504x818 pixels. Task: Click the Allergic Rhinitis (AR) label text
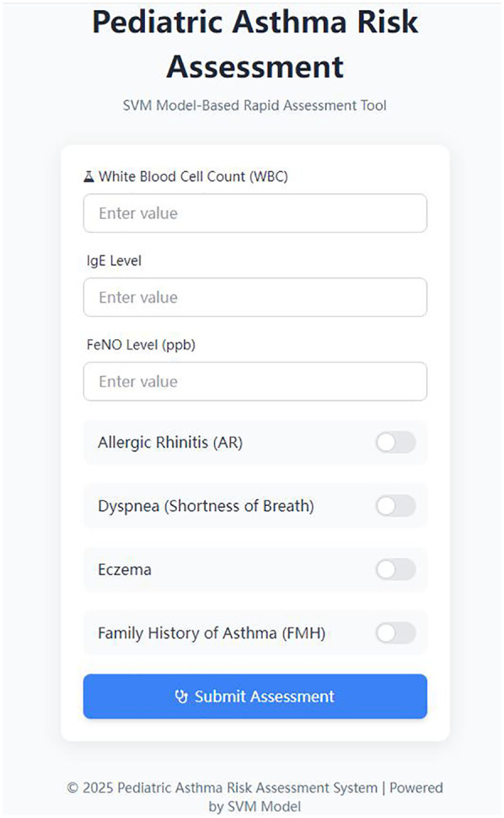click(x=170, y=443)
